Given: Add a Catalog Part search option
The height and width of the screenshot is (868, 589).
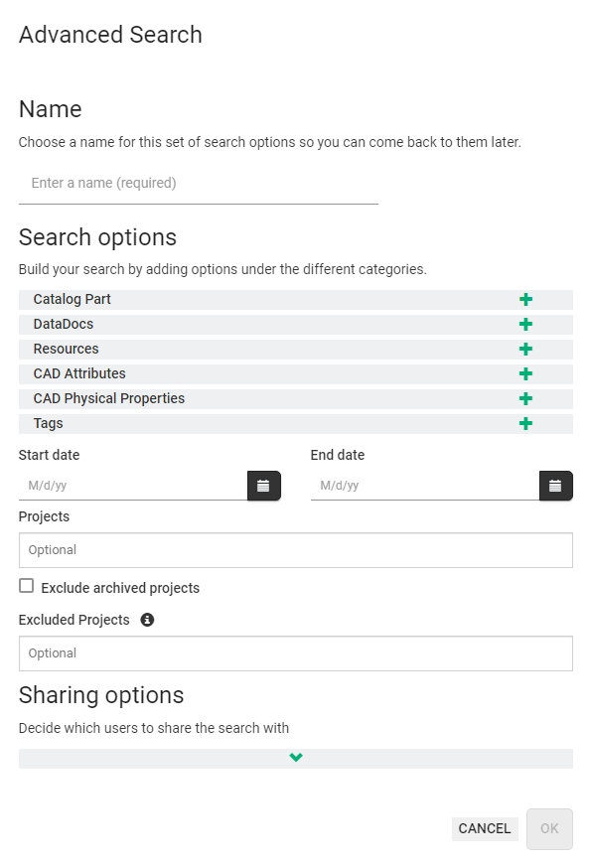Looking at the screenshot, I should click(x=525, y=300).
